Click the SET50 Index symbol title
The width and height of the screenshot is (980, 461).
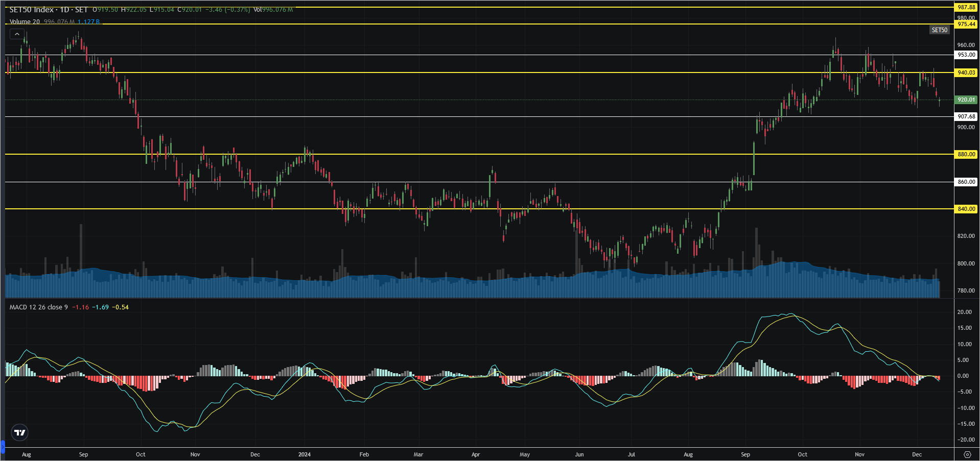[31, 10]
